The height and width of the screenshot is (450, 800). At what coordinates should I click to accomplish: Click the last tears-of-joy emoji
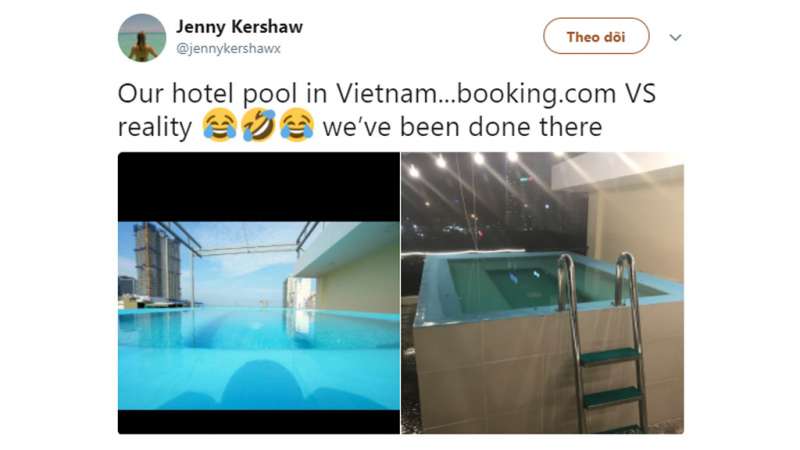click(296, 125)
